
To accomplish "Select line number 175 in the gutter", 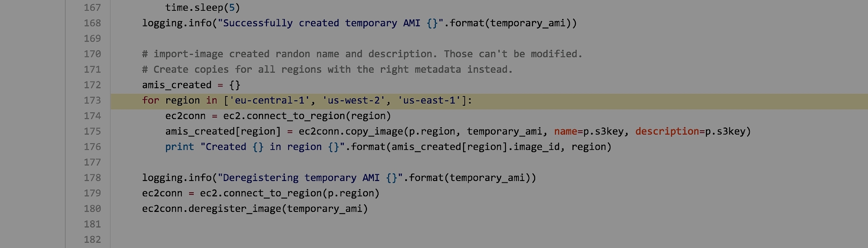I will [x=92, y=131].
